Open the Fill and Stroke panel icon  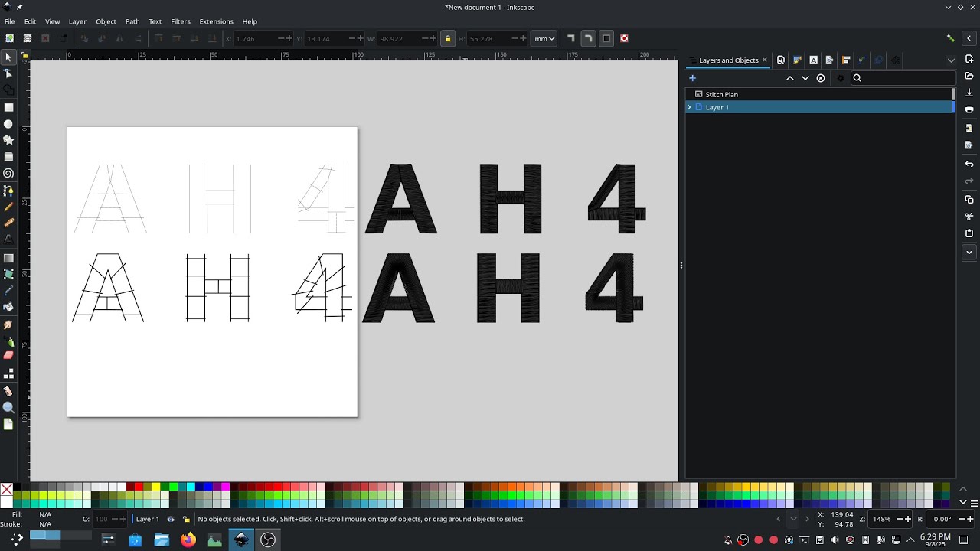tap(797, 60)
